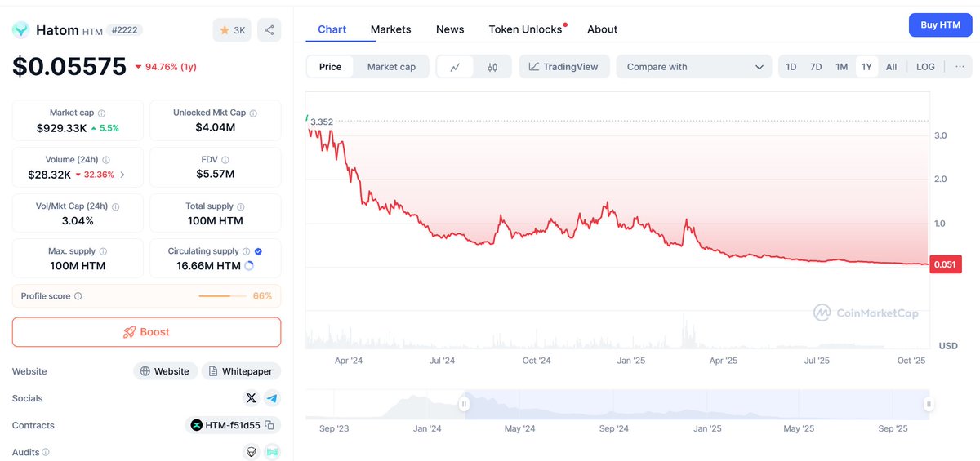Click the Market cap info icon
This screenshot has height=461, width=980.
(x=101, y=113)
